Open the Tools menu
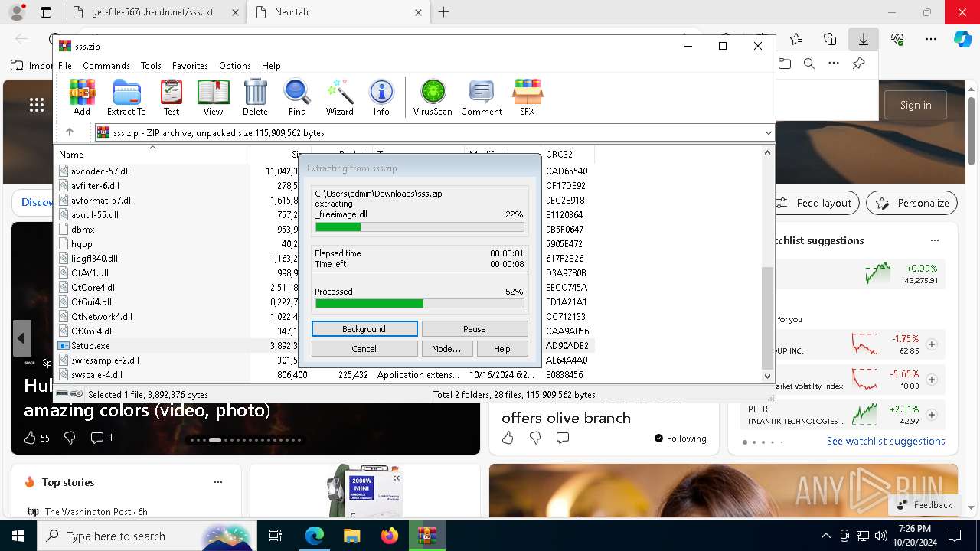The width and height of the screenshot is (980, 551). pyautogui.click(x=151, y=66)
